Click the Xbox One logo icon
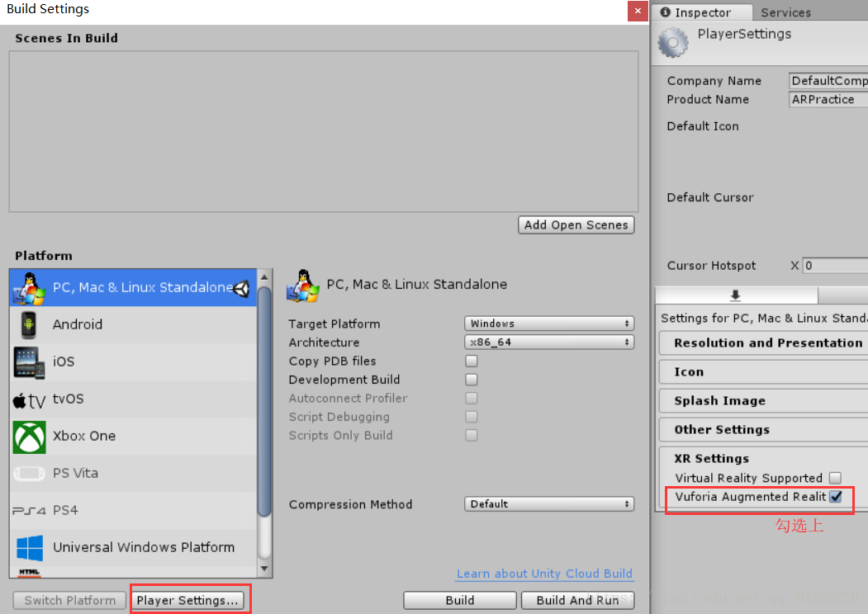The height and width of the screenshot is (614, 868). click(x=30, y=437)
